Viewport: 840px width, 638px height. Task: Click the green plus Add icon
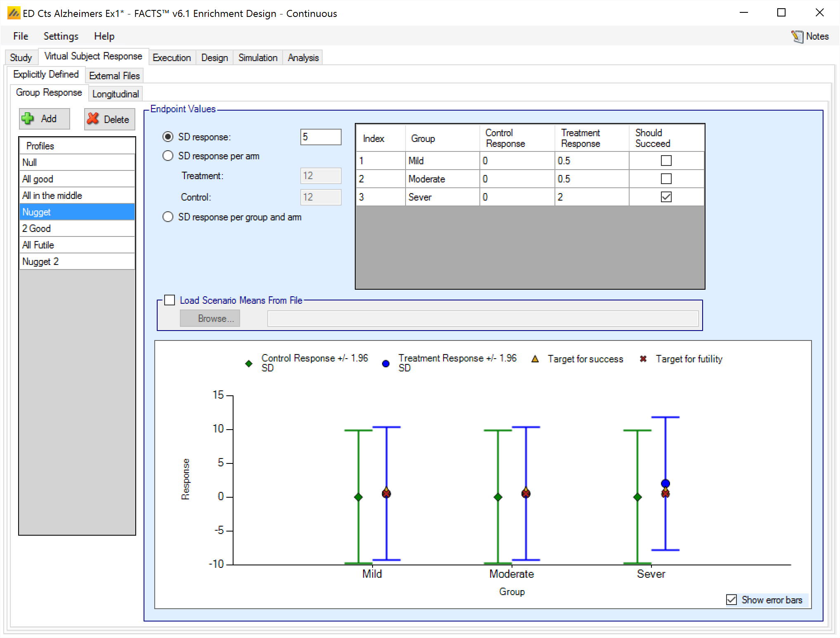(x=28, y=119)
